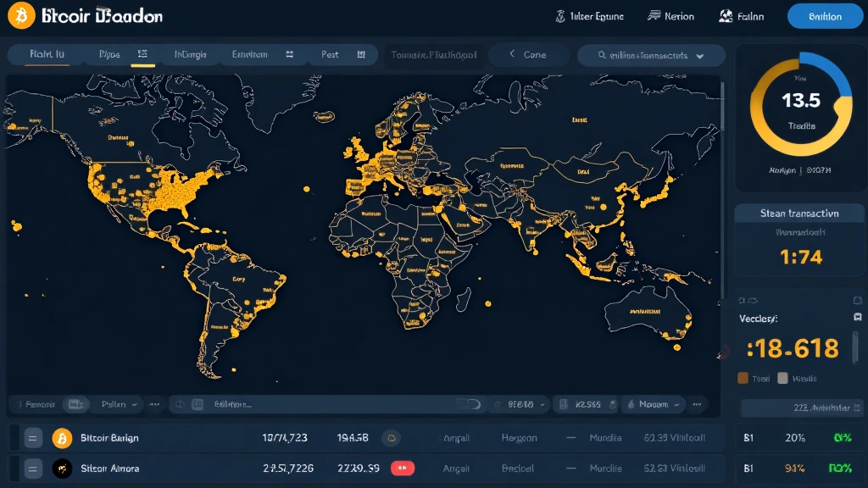Click the orange Bitcoin logo in header
The image size is (868, 488).
click(x=21, y=15)
